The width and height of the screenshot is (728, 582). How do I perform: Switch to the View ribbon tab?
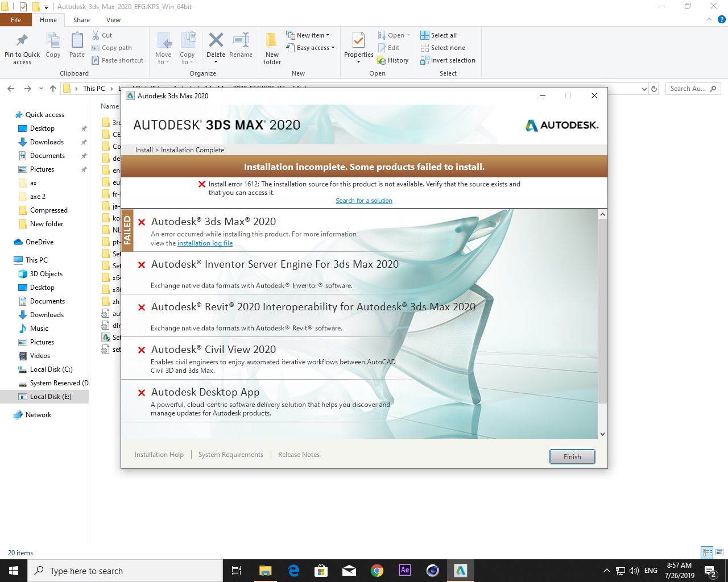tap(113, 20)
